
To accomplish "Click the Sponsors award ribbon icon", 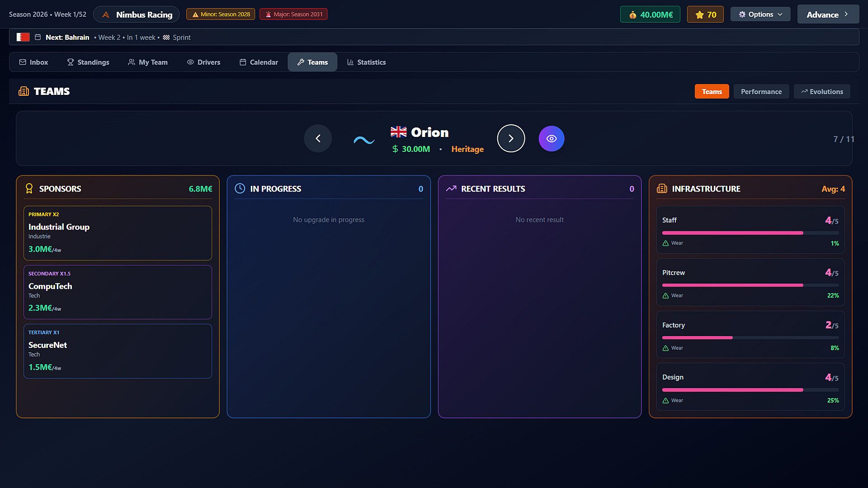I will 29,188.
